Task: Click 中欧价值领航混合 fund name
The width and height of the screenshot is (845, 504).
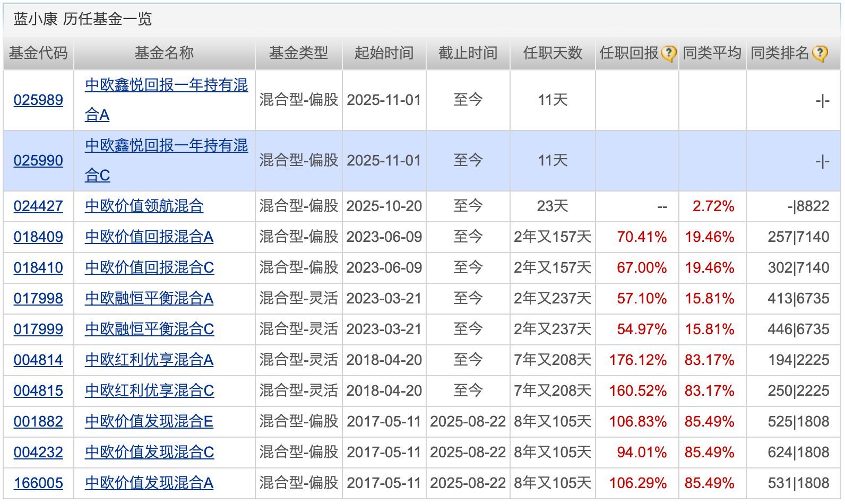Action: (x=144, y=206)
